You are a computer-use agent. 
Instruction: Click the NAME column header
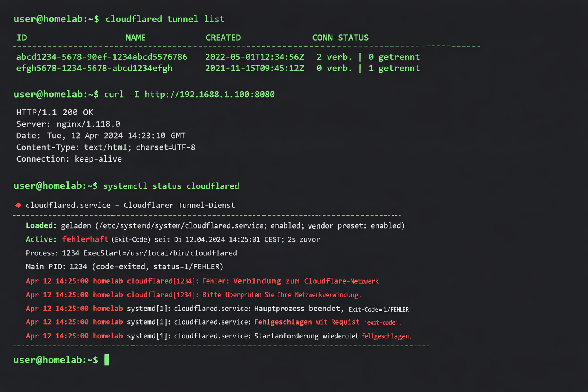pos(136,38)
